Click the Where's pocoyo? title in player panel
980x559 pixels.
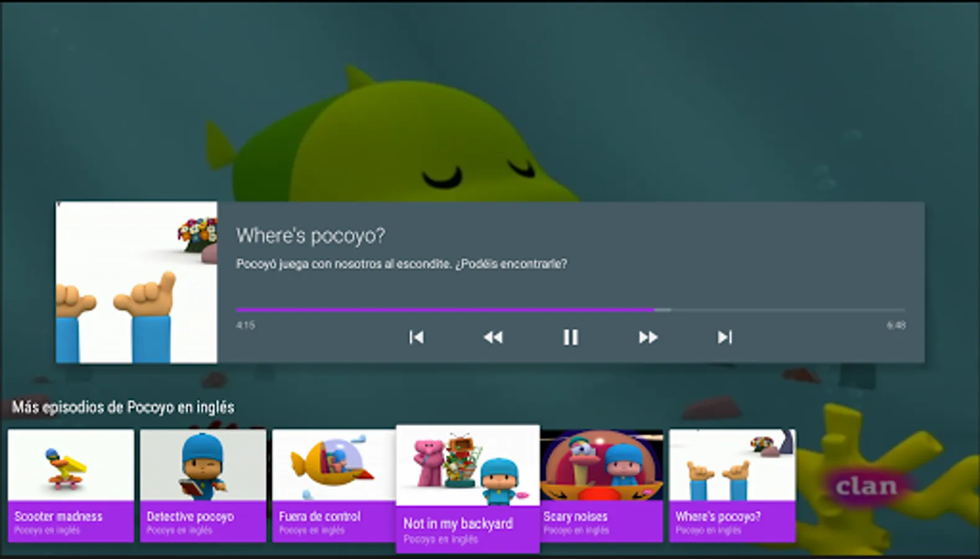[311, 236]
